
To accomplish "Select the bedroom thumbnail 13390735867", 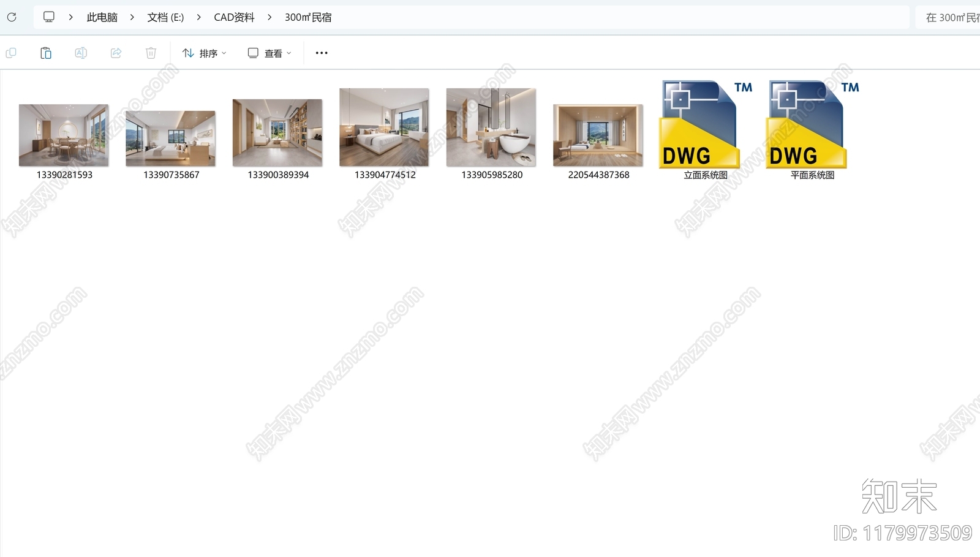I will coord(170,138).
